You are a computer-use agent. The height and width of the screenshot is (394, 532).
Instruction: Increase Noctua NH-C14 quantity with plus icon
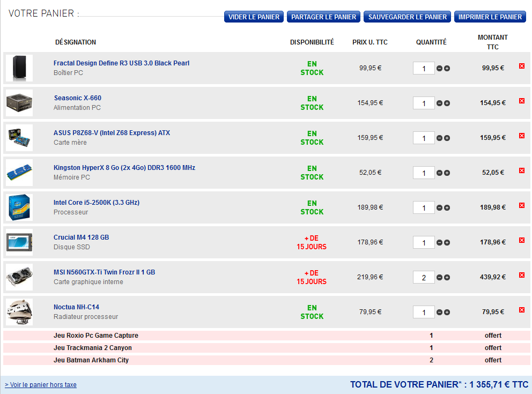(447, 313)
